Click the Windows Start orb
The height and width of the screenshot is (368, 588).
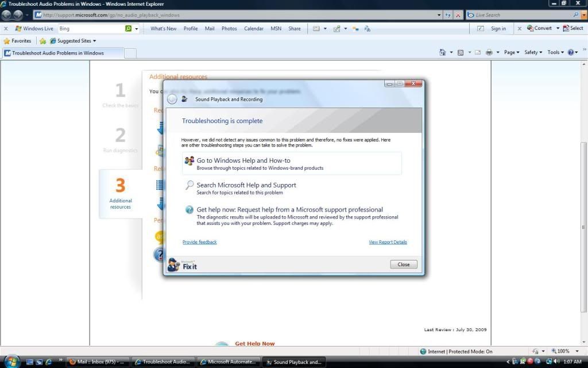(12, 362)
